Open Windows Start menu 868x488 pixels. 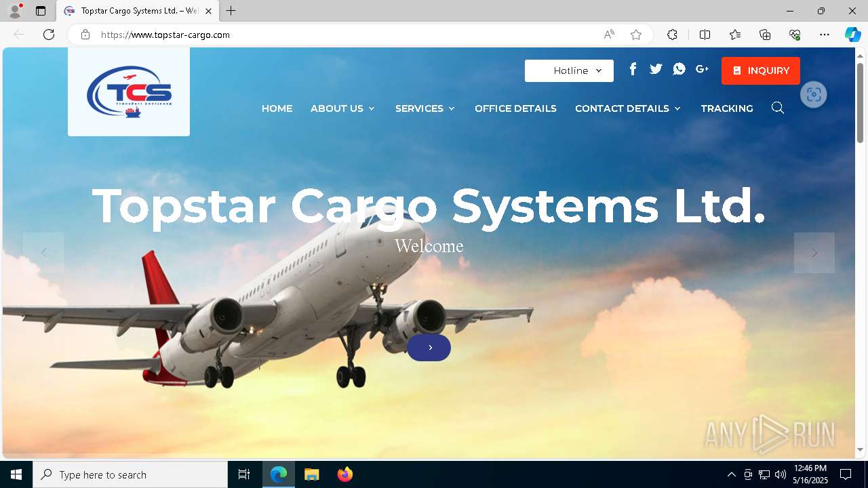pos(16,474)
